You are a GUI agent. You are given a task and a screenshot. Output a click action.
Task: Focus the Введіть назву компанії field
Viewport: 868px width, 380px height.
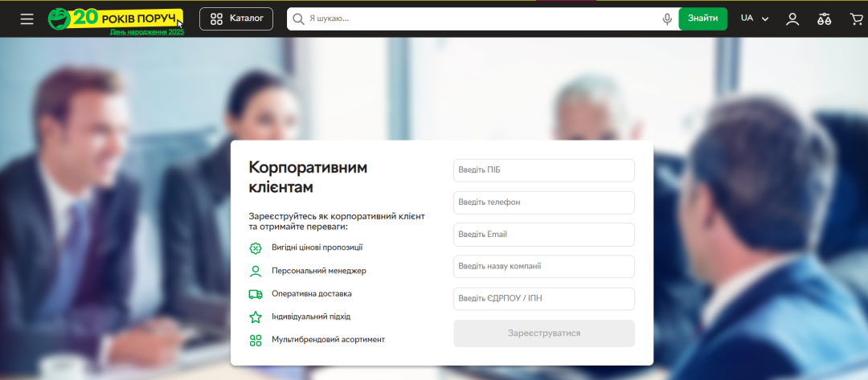coord(543,267)
